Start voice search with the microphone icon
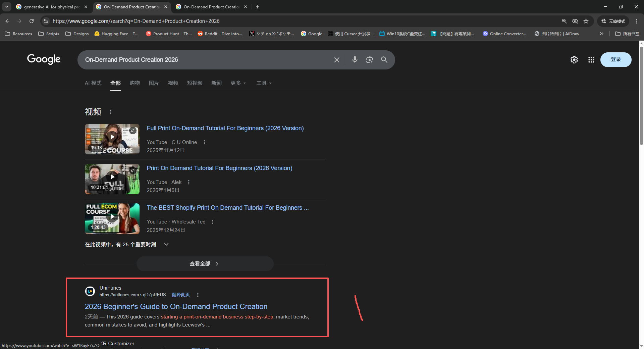This screenshot has width=644, height=349. click(355, 60)
